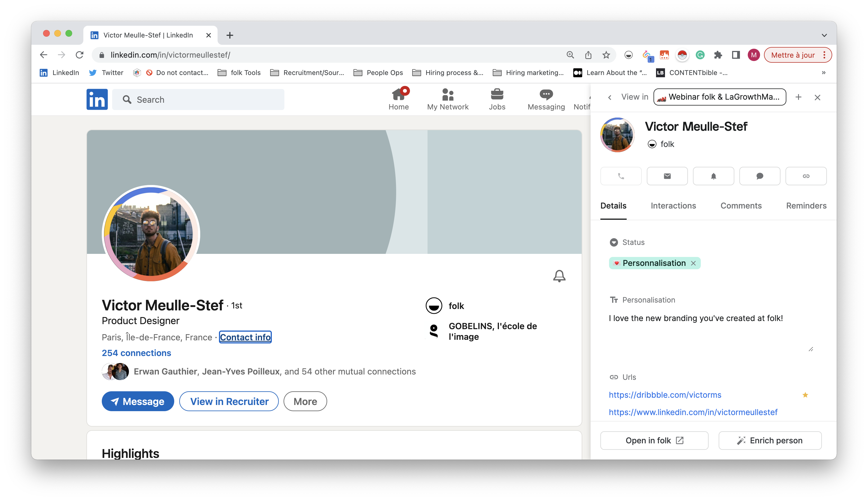Click the comment bubble icon in folk panel

pyautogui.click(x=760, y=176)
